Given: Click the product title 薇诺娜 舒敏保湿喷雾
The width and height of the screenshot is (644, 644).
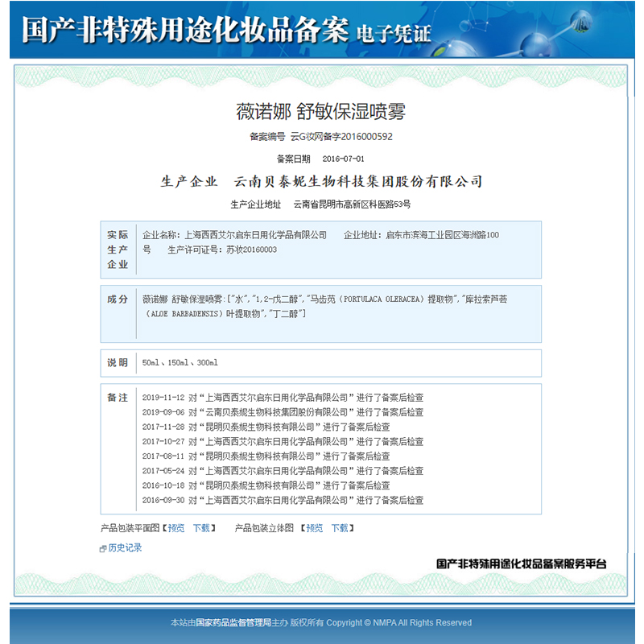Looking at the screenshot, I should pos(322,111).
